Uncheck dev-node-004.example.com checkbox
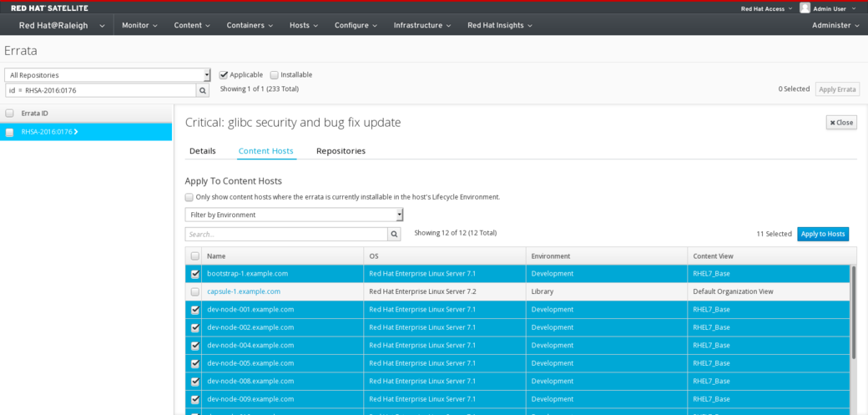Screen dimensions: 868x415 point(194,345)
